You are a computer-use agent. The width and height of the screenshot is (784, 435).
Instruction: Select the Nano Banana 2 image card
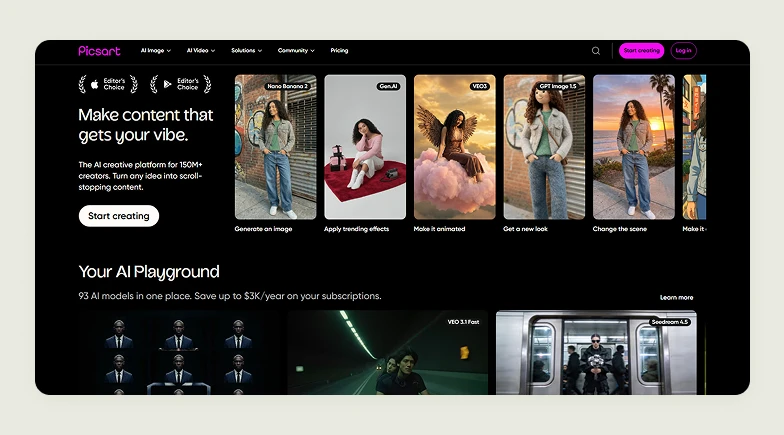[x=276, y=147]
